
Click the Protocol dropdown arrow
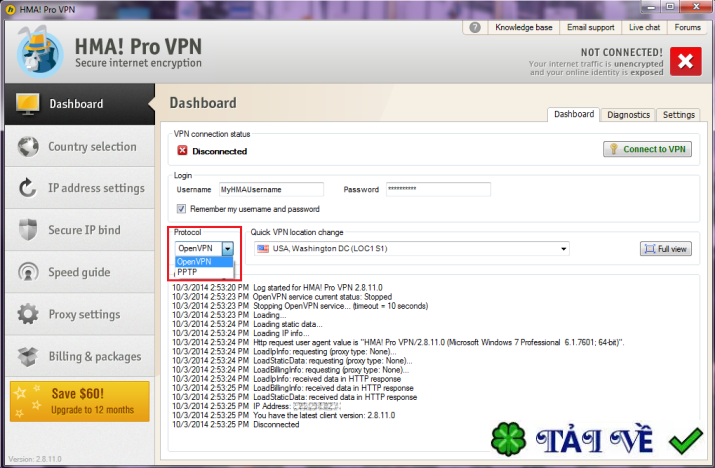[228, 249]
